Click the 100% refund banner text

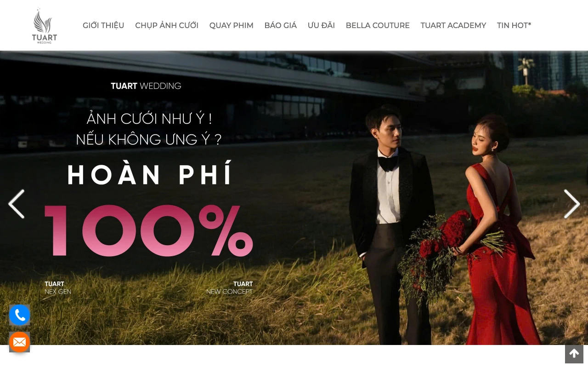tap(149, 230)
